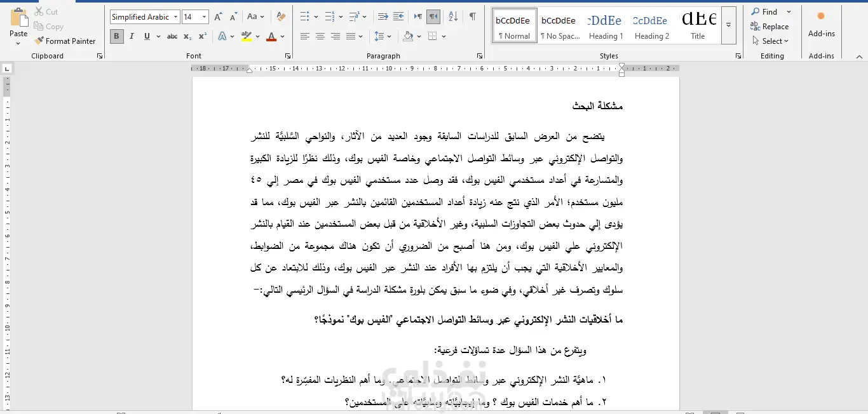Click Replace in the Editing group
The height and width of the screenshot is (414, 868).
coord(770,26)
